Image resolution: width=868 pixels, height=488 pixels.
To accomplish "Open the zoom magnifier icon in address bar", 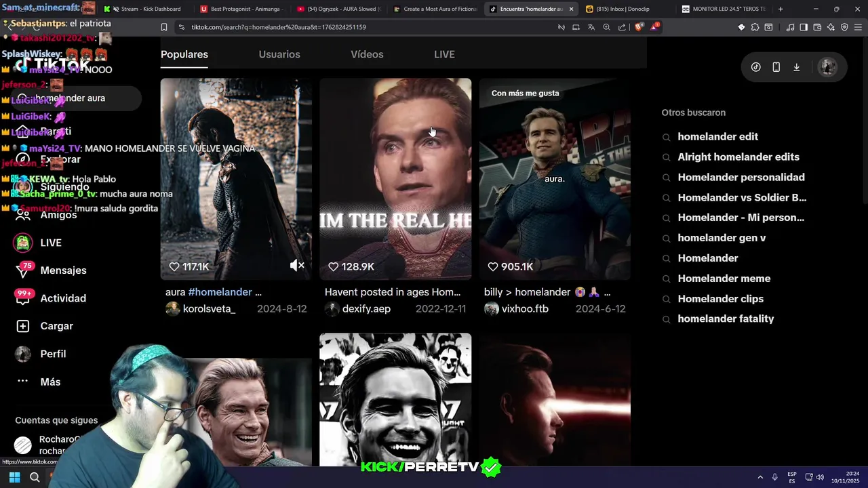I will [606, 27].
